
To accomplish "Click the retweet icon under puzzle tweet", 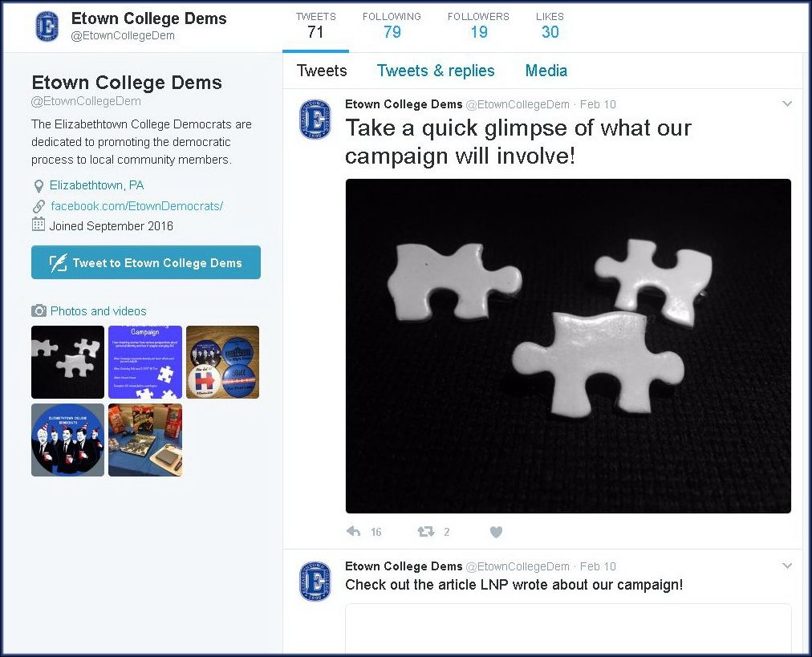I will (426, 531).
